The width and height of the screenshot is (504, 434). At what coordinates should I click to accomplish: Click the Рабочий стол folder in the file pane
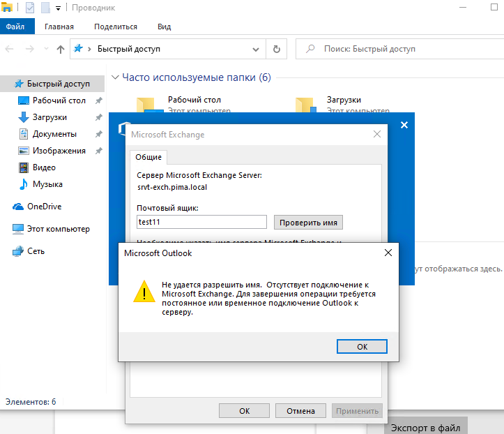[x=184, y=104]
